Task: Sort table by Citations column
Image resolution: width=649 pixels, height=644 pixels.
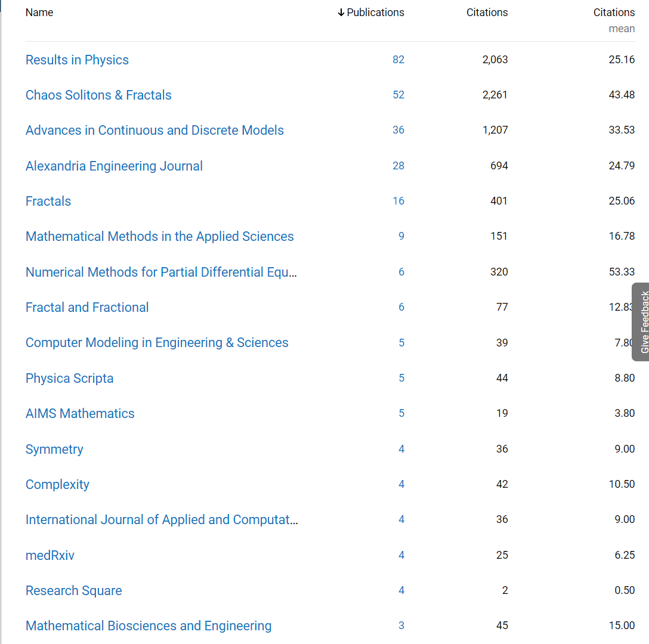Action: pyautogui.click(x=487, y=13)
